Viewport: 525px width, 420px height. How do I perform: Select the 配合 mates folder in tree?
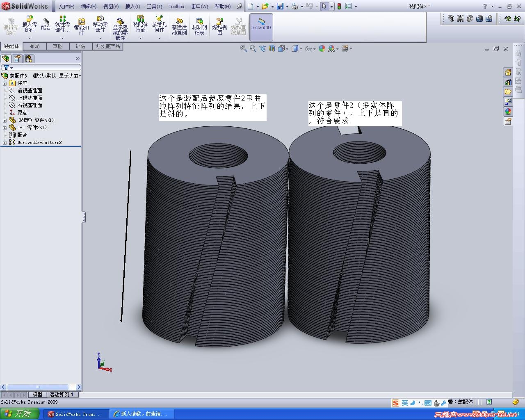click(18, 135)
